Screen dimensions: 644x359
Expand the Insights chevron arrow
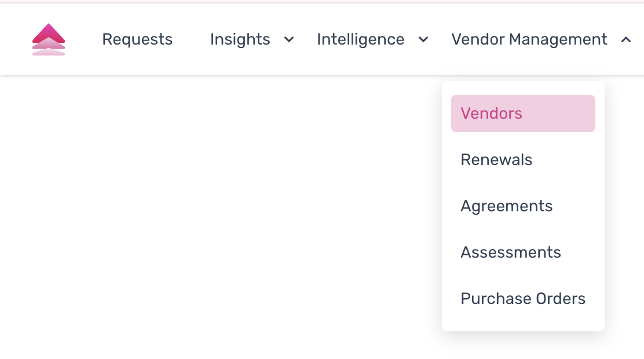coord(288,39)
